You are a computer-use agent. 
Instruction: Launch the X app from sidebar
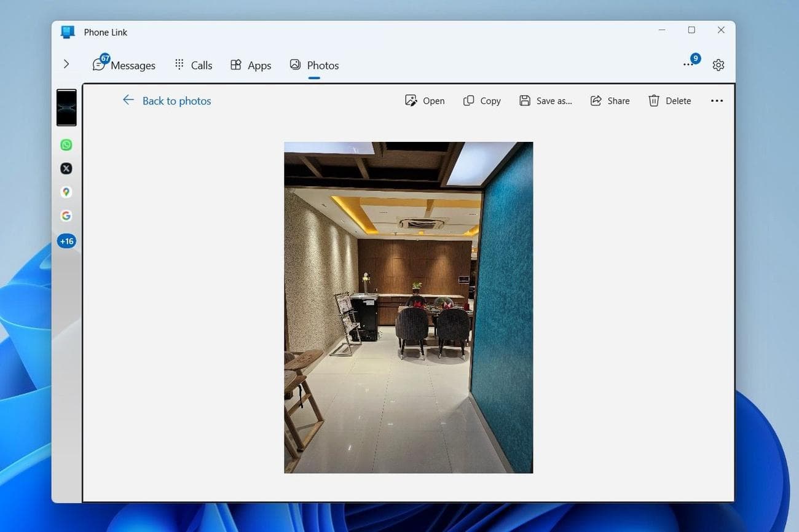click(x=66, y=168)
